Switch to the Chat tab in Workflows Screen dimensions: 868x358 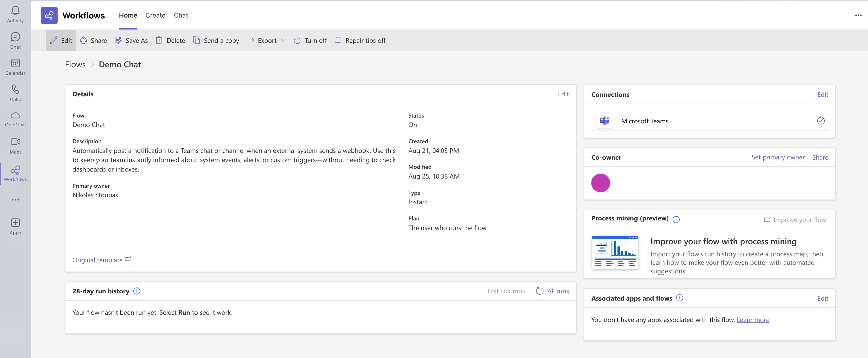(181, 15)
